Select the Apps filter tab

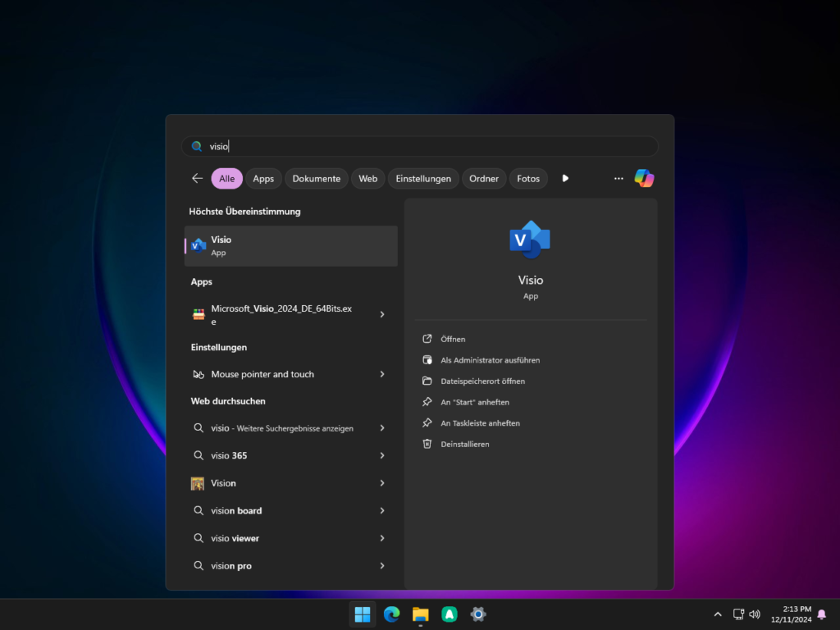click(263, 178)
